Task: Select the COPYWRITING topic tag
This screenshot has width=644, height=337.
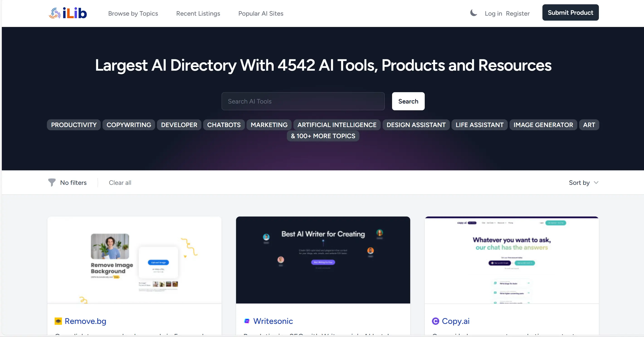Action: (x=129, y=125)
